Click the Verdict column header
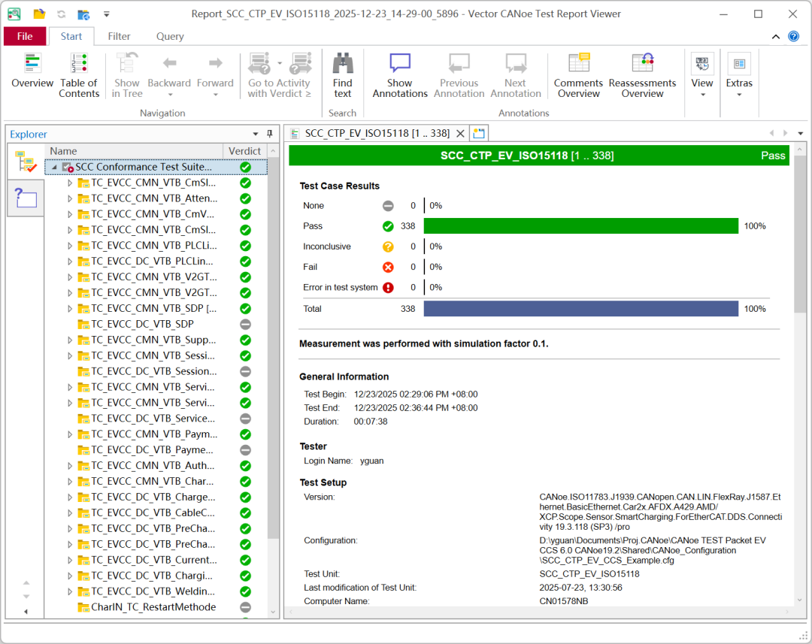The image size is (812, 644). point(244,151)
